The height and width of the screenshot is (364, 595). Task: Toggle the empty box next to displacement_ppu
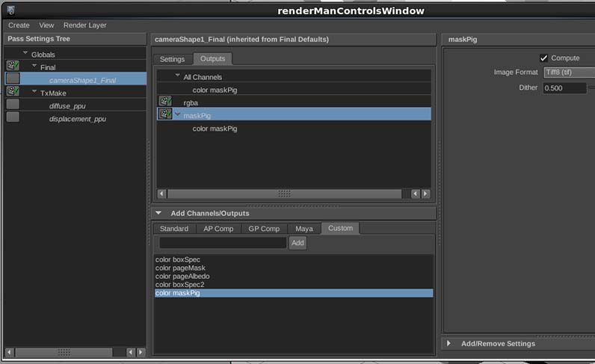(13, 117)
